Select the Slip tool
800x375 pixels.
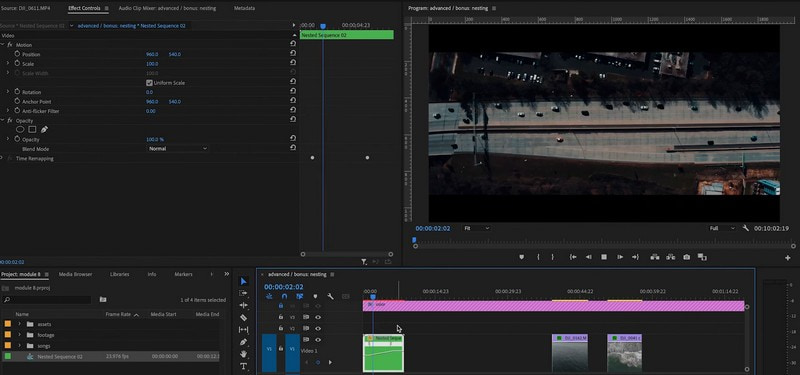click(x=243, y=330)
